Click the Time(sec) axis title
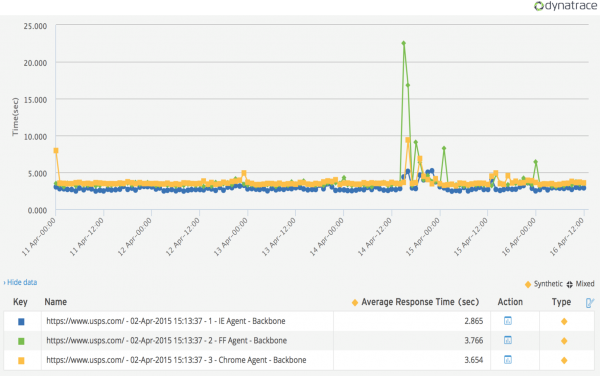600x376 pixels. (15, 117)
